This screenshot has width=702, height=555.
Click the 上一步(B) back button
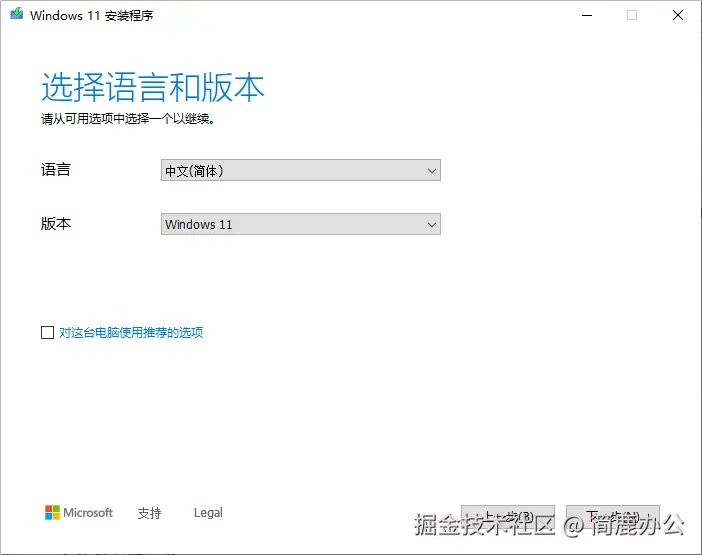point(508,517)
